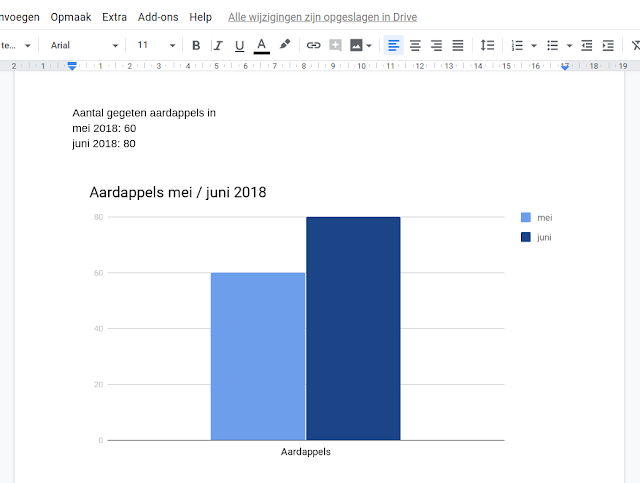The image size is (640, 483).
Task: Align text right
Action: [x=436, y=45]
